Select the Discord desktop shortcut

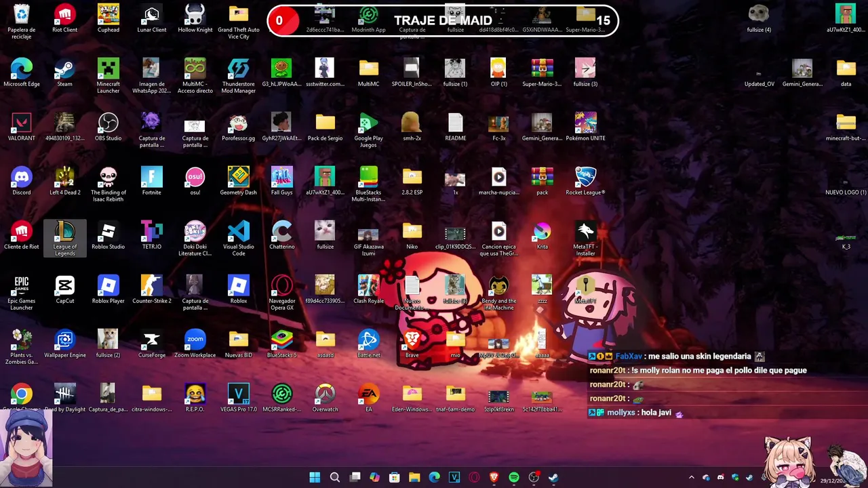tap(22, 181)
